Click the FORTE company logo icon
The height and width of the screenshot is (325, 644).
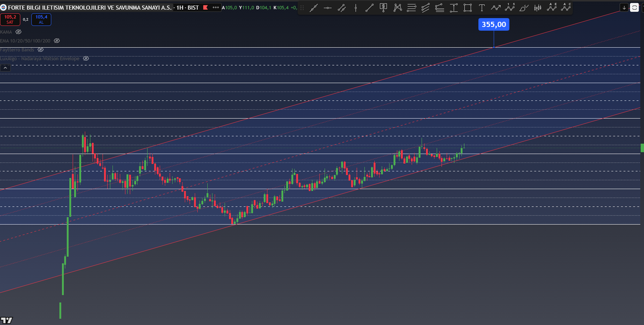[x=4, y=8]
